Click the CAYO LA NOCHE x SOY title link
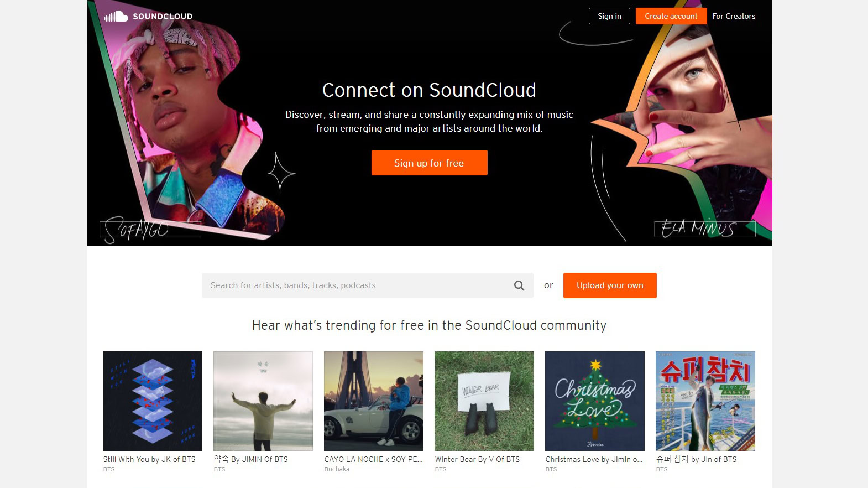 [373, 459]
